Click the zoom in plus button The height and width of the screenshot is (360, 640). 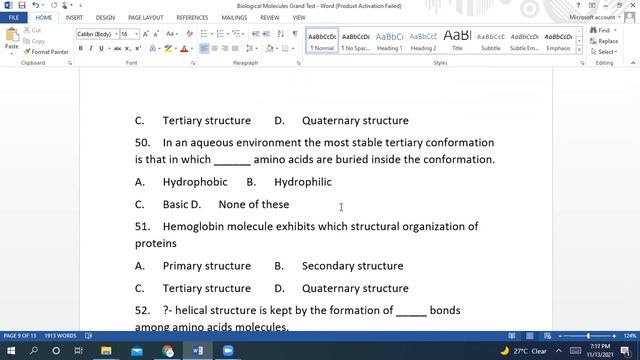pos(614,336)
